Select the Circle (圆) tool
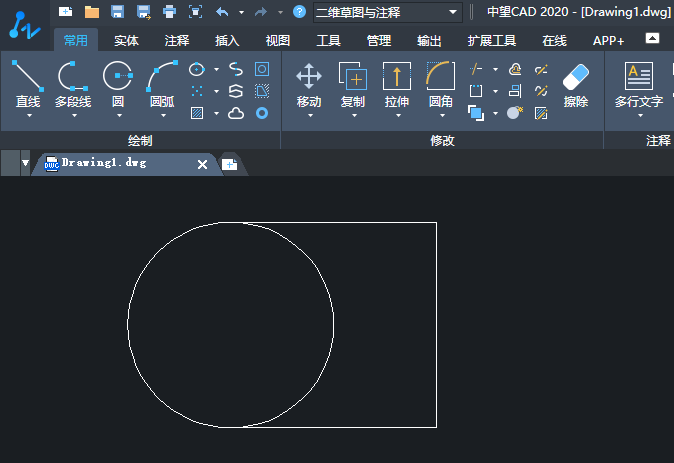This screenshot has height=463, width=674. click(x=118, y=84)
